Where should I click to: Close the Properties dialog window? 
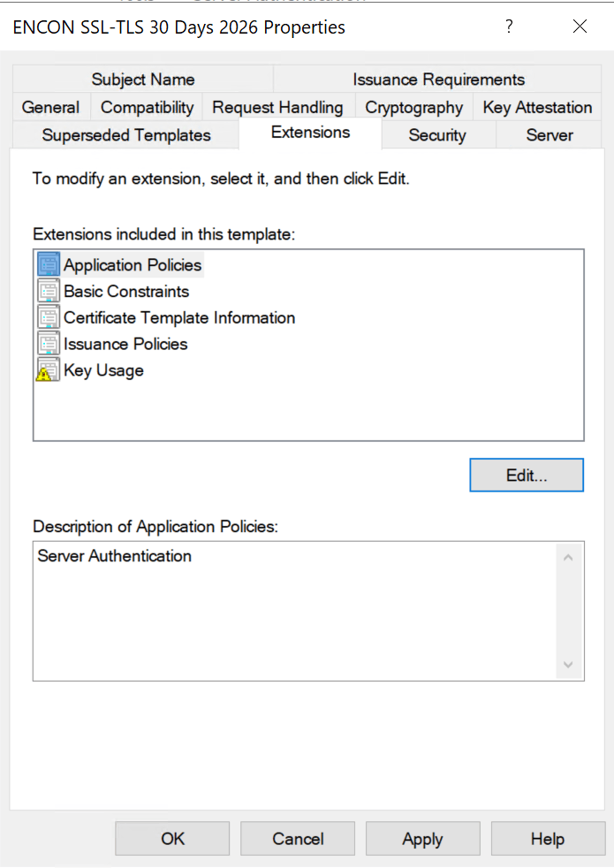[580, 27]
